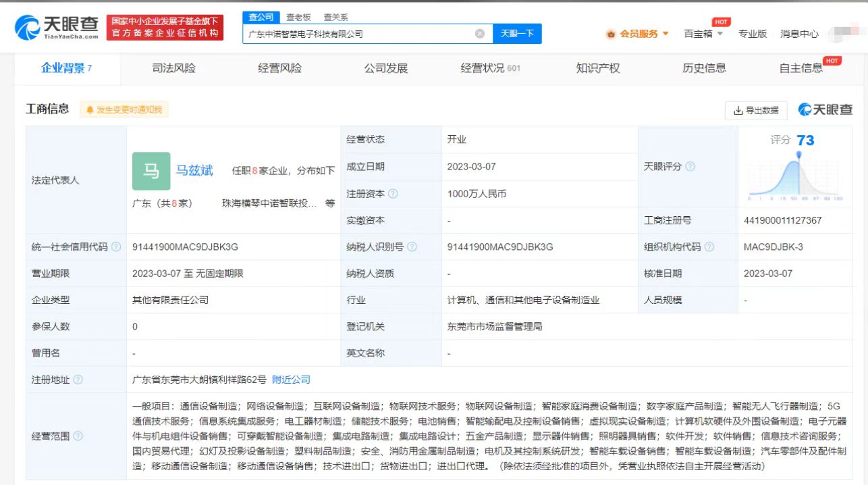Open the 百宝箱 dropdown
The height and width of the screenshot is (485, 868).
[703, 34]
